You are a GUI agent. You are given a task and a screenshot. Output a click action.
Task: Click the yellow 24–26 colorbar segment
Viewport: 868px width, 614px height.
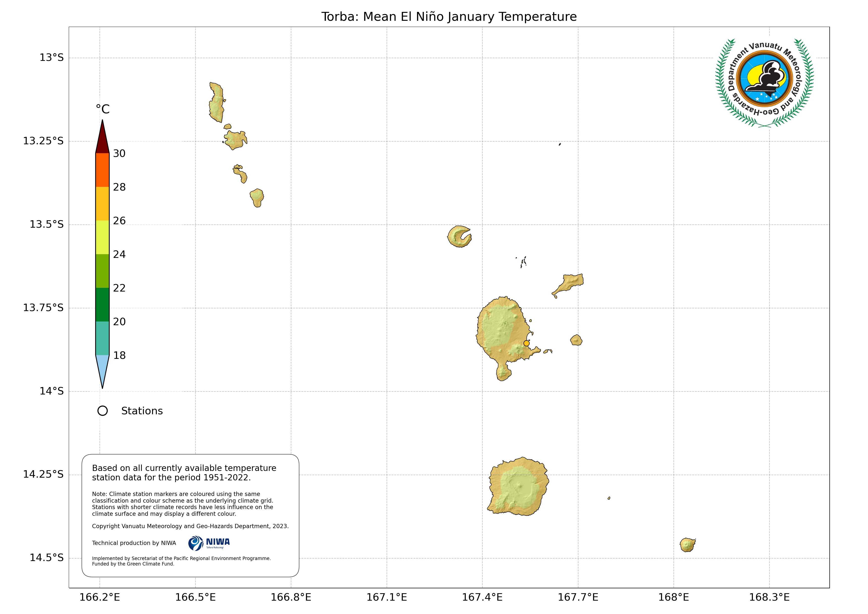tap(102, 237)
